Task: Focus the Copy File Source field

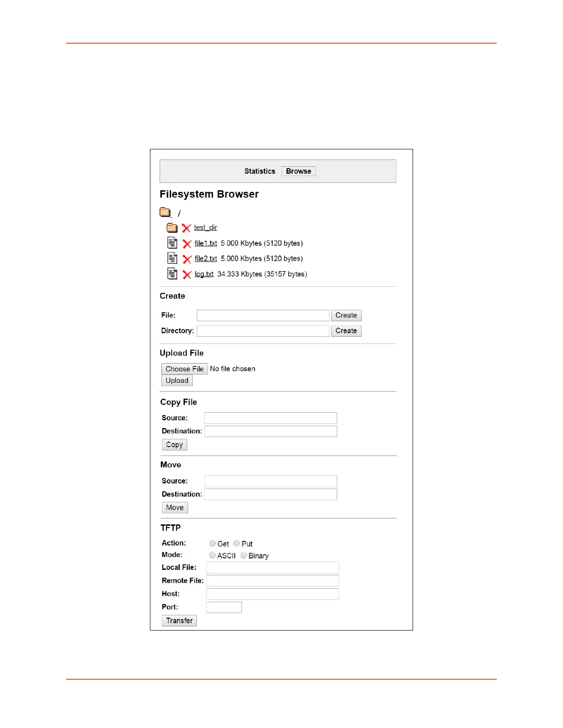Action: click(x=270, y=418)
